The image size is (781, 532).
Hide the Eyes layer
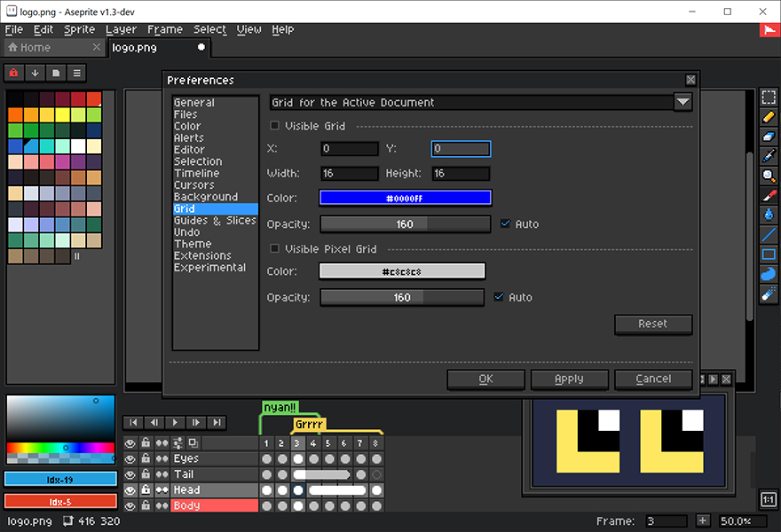coord(129,458)
